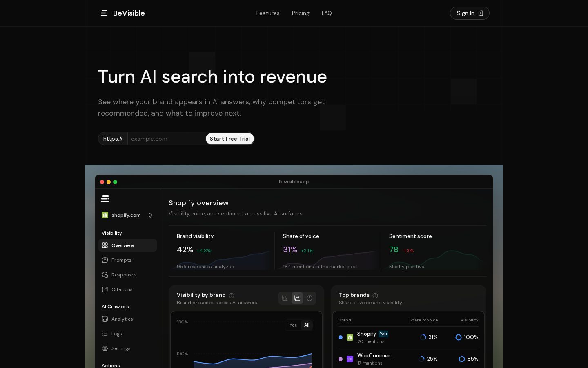Screen dimensions: 588x368
Task: Click the purple color dot for WooCommerce
Action: point(341,359)
